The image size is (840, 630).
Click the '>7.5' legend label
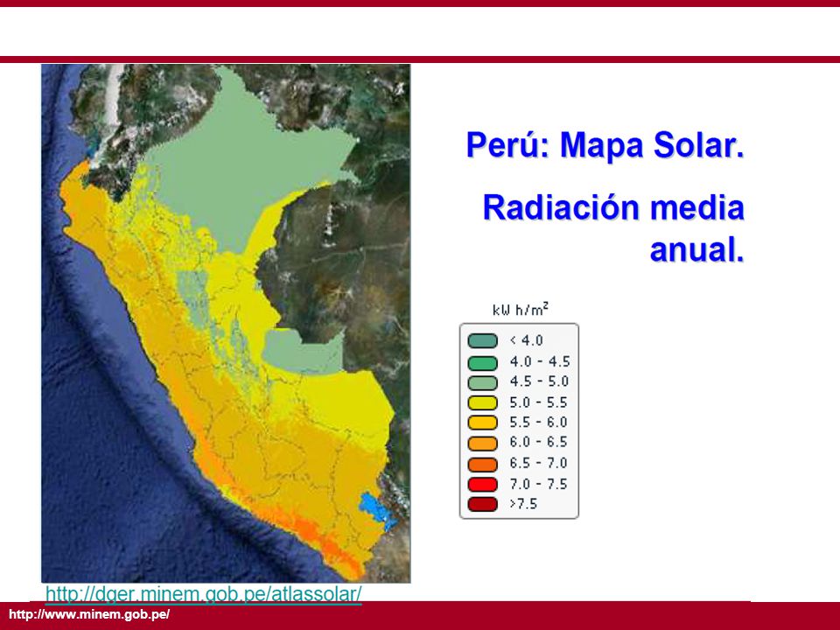pyautogui.click(x=523, y=504)
